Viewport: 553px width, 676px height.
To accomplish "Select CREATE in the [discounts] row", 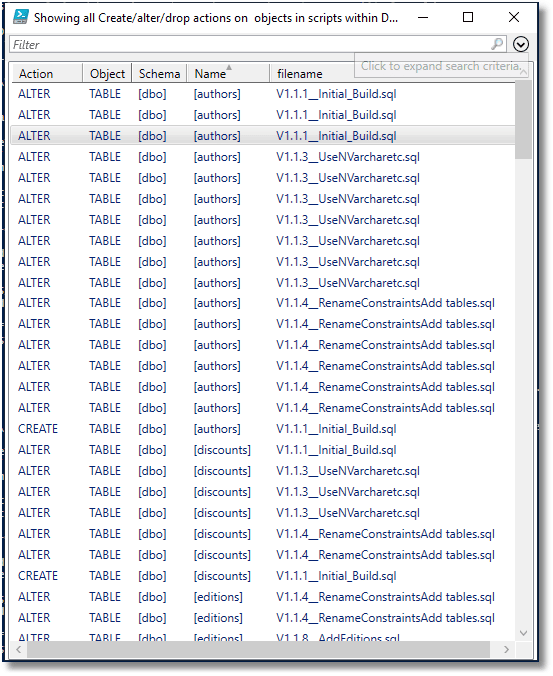I will point(38,576).
